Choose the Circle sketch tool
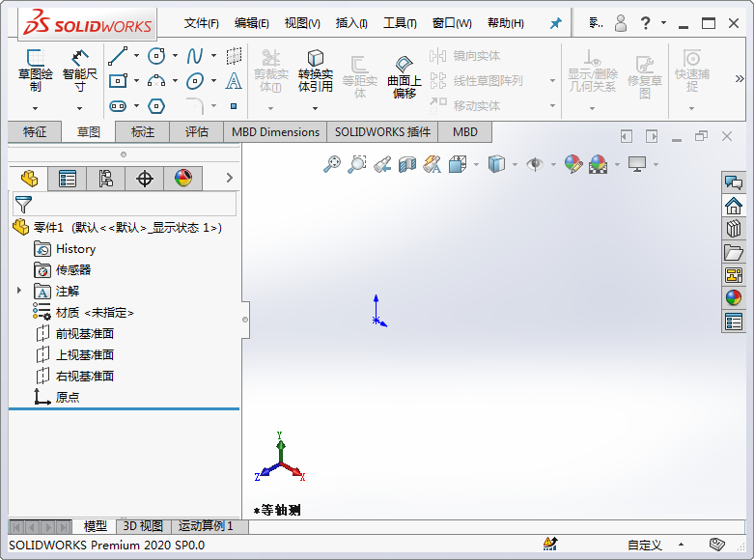This screenshot has width=754, height=560. tap(156, 56)
